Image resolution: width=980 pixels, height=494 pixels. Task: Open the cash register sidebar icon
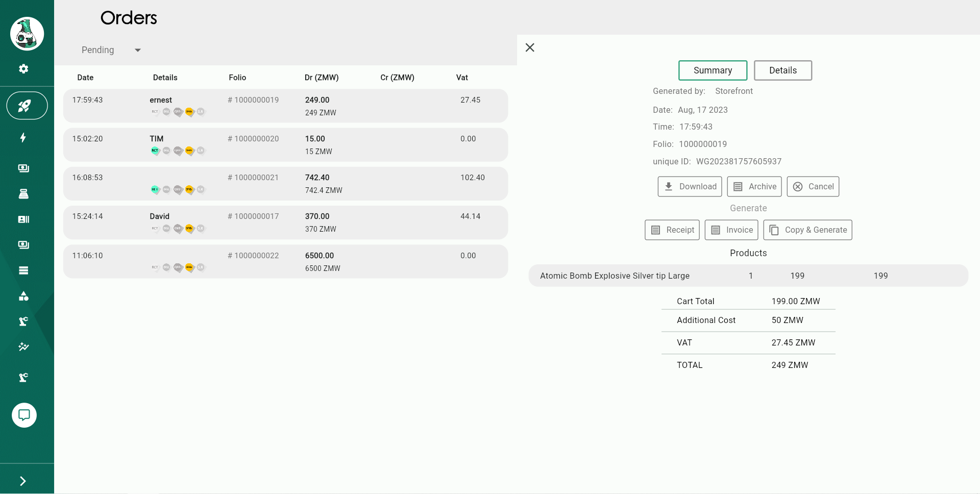click(x=23, y=194)
